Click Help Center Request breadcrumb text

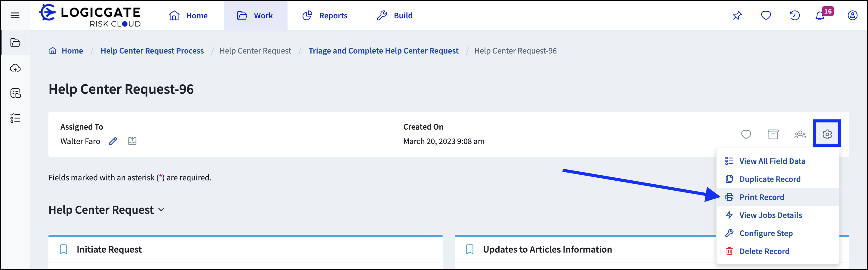click(x=255, y=51)
